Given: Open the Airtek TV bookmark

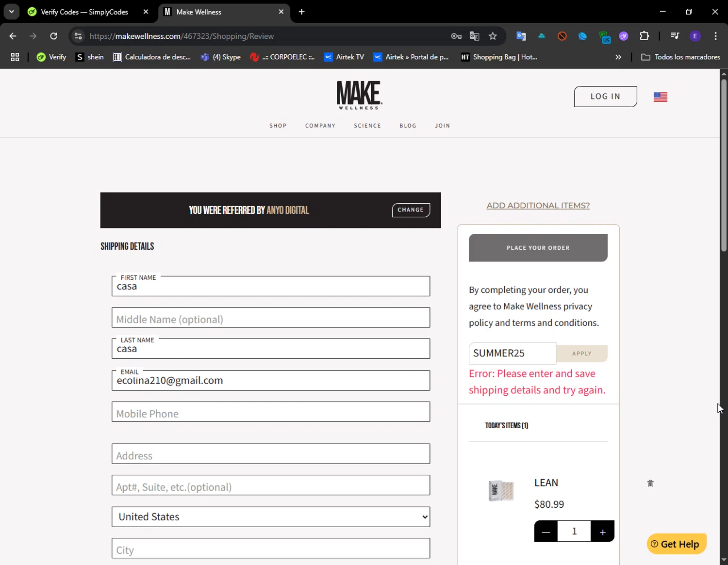Looking at the screenshot, I should point(344,57).
